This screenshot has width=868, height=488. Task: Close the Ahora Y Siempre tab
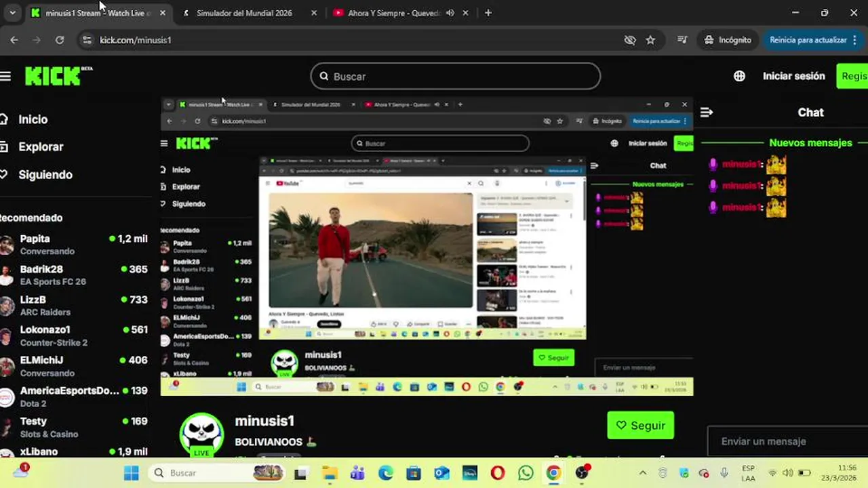466,13
